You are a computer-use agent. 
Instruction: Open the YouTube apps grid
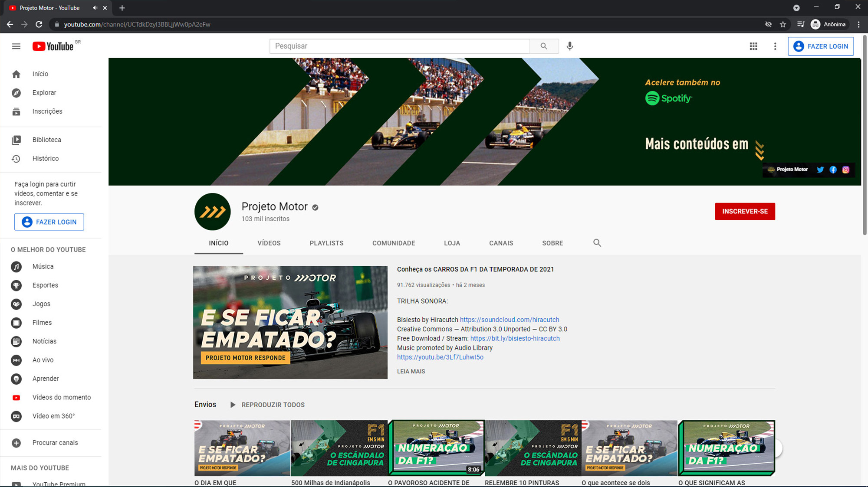pyautogui.click(x=753, y=46)
